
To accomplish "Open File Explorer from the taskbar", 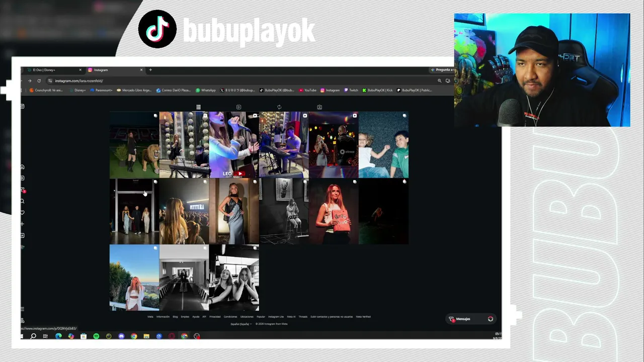I will [146, 336].
